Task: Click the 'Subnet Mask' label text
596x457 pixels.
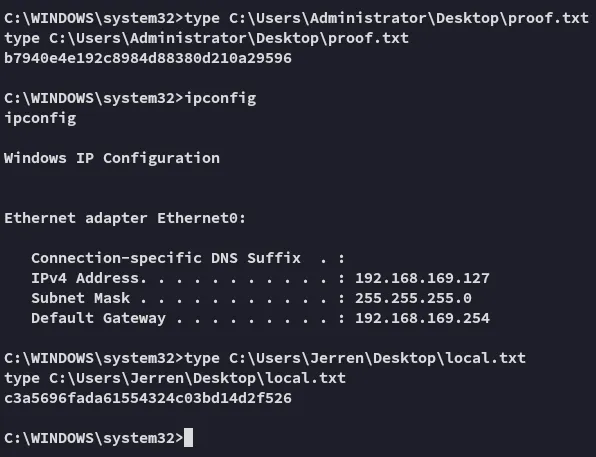Action: (81, 298)
